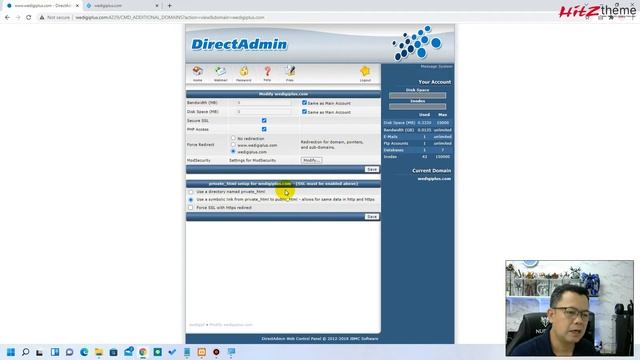
Task: Click the Disk Space (MB) input field
Action: click(264, 111)
